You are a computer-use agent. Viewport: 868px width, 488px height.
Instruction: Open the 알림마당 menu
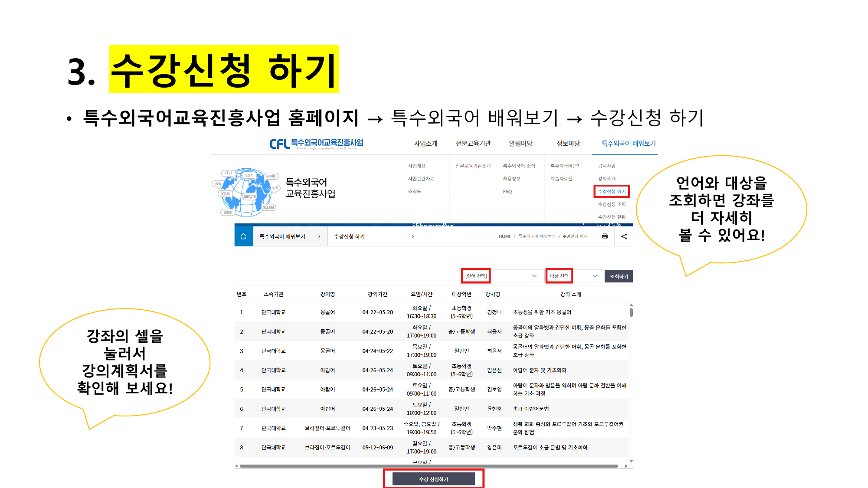pyautogui.click(x=521, y=144)
